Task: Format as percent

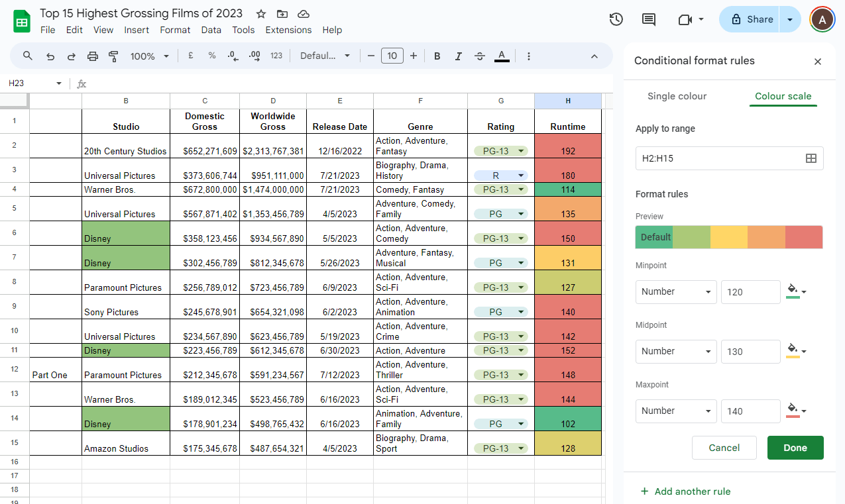Action: [212, 56]
